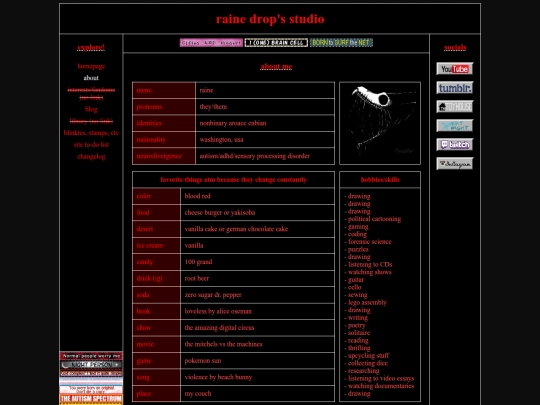Viewport: 540px width, 405px height.
Task: Click the 'about me' heading
Action: [276, 66]
